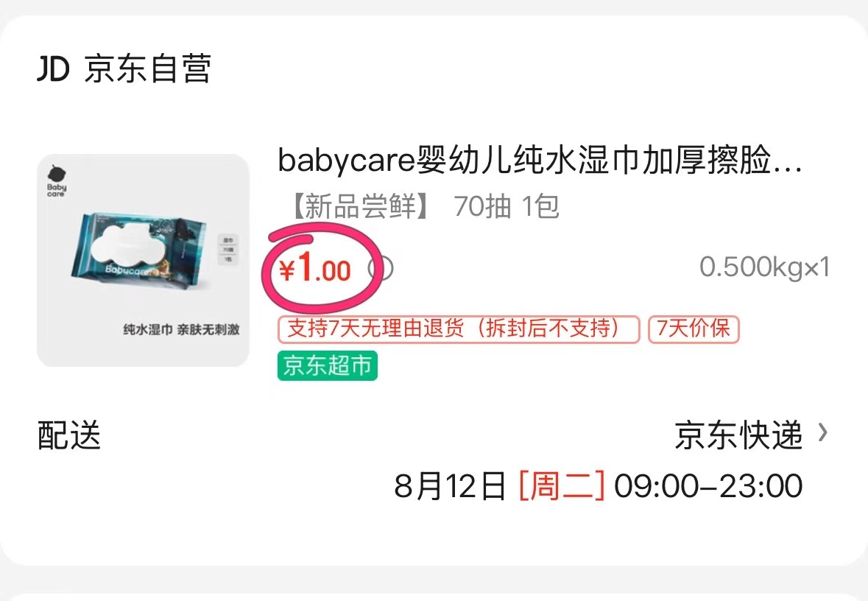The width and height of the screenshot is (868, 601).
Task: Open the 支持7天无理由退货 tag
Action: [x=459, y=329]
